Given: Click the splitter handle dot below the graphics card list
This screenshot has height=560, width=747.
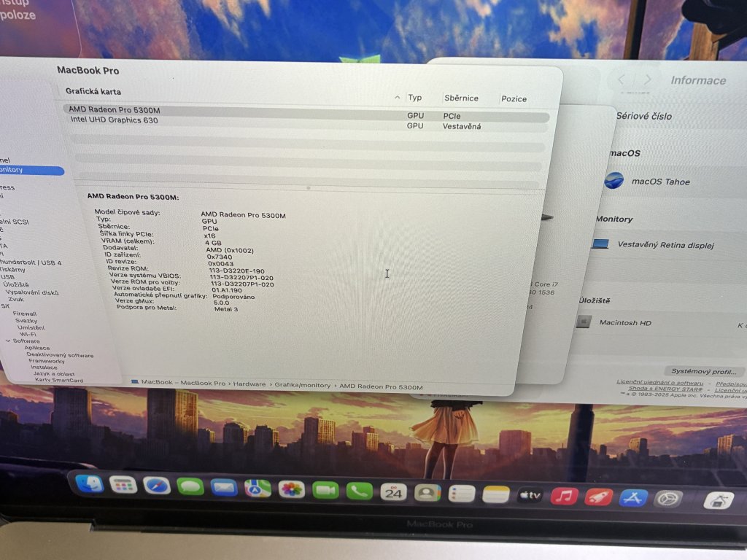Looking at the screenshot, I should click(309, 187).
